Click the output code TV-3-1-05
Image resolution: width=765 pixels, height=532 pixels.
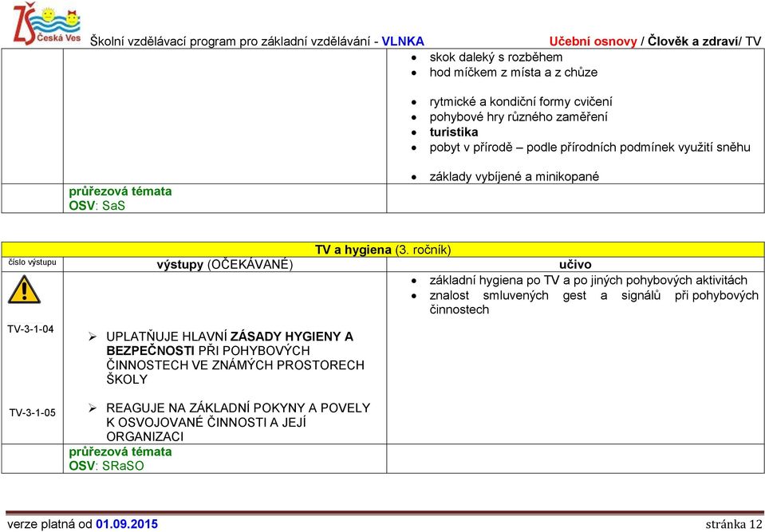(32, 413)
